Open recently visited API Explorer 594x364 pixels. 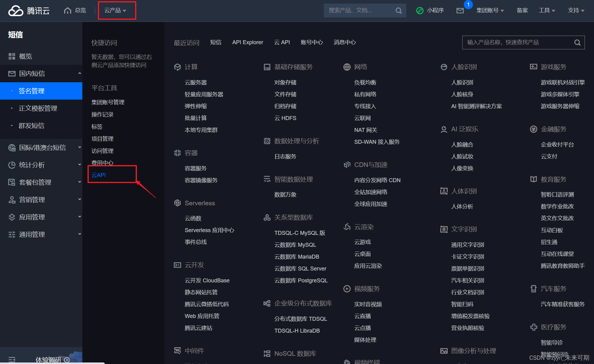click(x=248, y=42)
